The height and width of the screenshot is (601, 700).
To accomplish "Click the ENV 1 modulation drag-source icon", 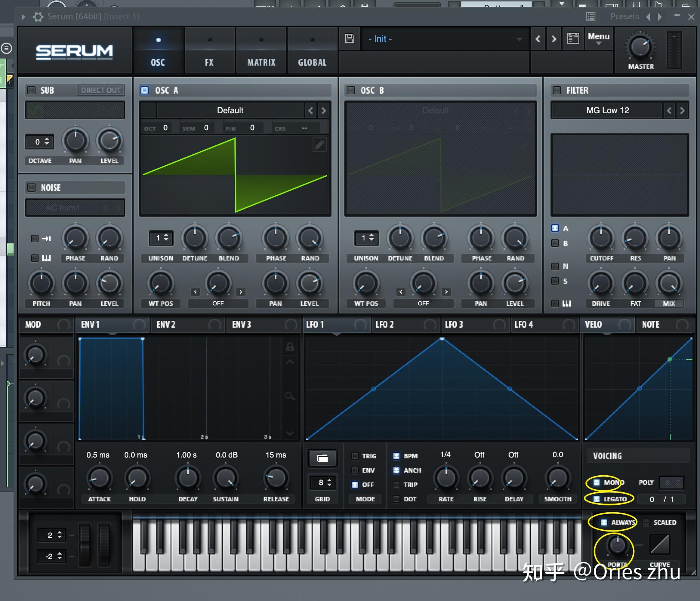I will [139, 325].
